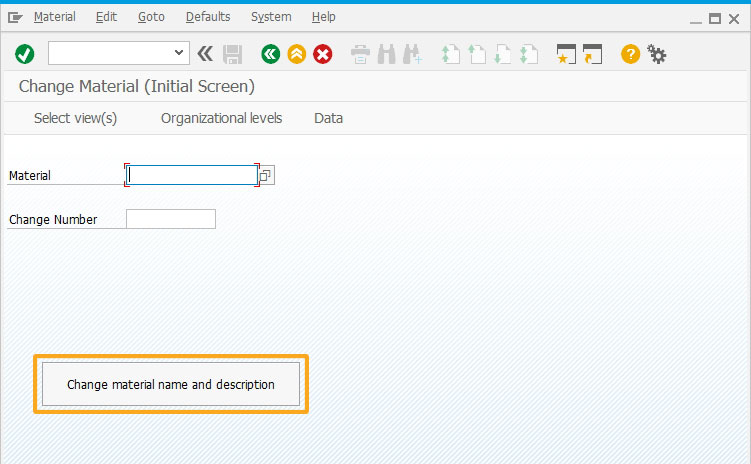
Task: Click the Last Page icon
Action: click(529, 54)
